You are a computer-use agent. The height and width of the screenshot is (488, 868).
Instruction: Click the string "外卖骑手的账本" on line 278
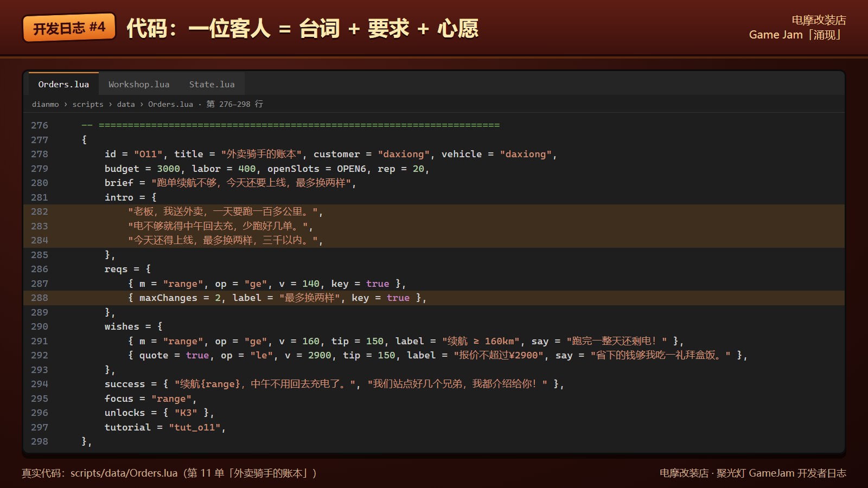[x=261, y=154]
